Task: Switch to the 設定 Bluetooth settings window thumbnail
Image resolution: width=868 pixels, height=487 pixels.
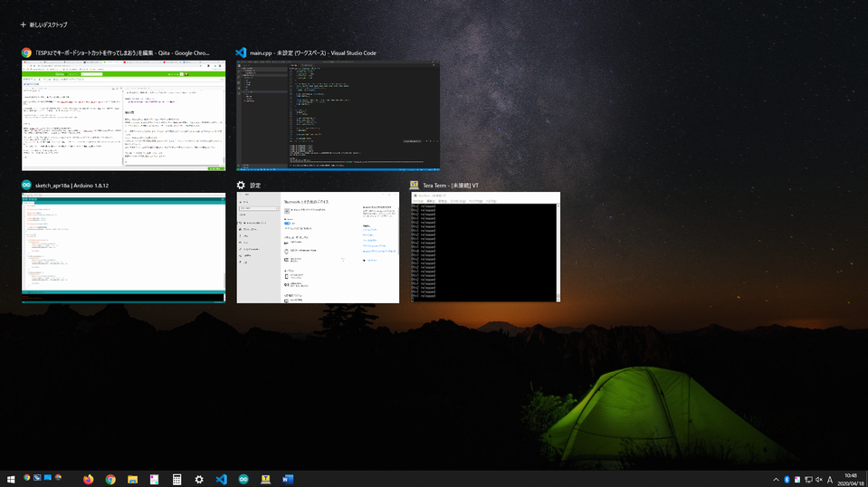Action: pos(318,247)
